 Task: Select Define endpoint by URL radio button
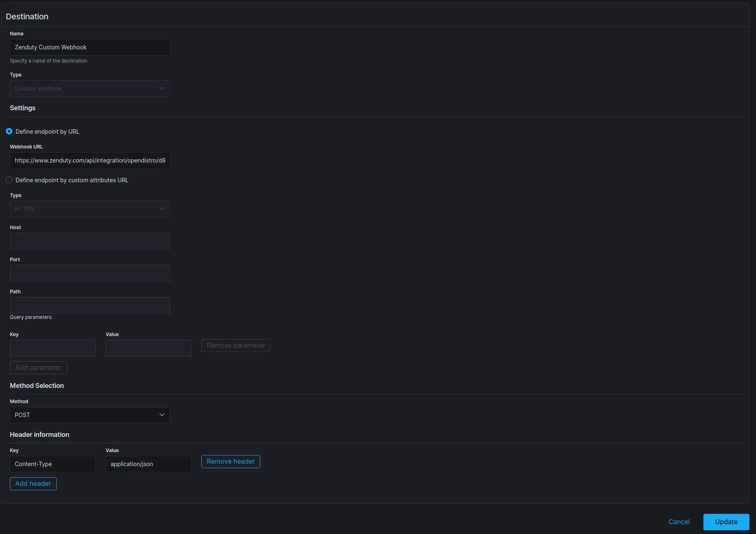pyautogui.click(x=9, y=132)
